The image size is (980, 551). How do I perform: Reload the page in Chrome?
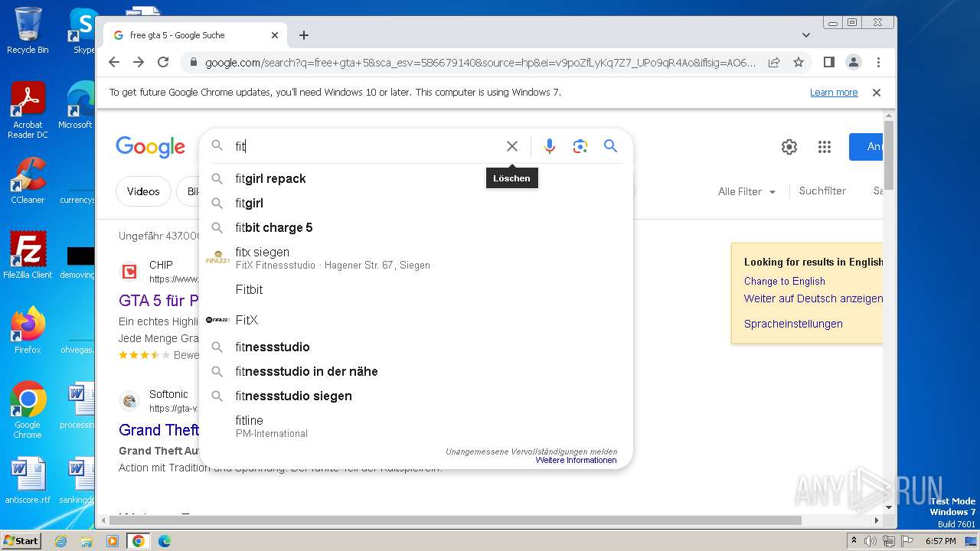point(163,62)
